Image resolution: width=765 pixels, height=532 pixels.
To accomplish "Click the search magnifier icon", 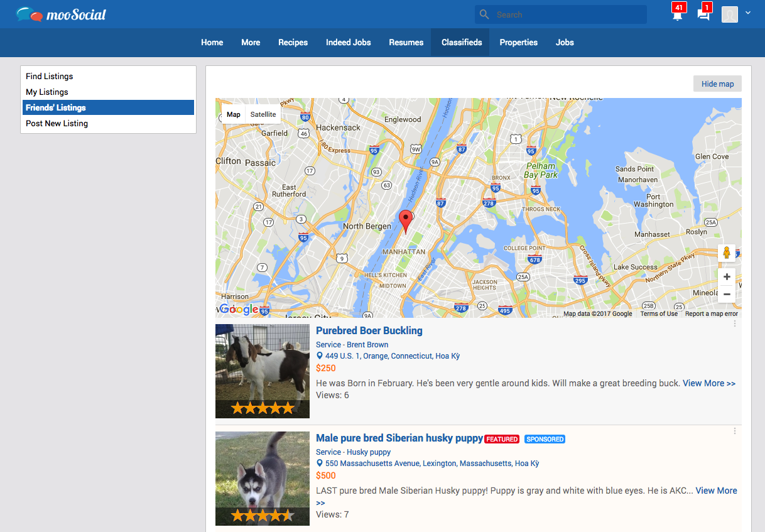I will (x=484, y=14).
